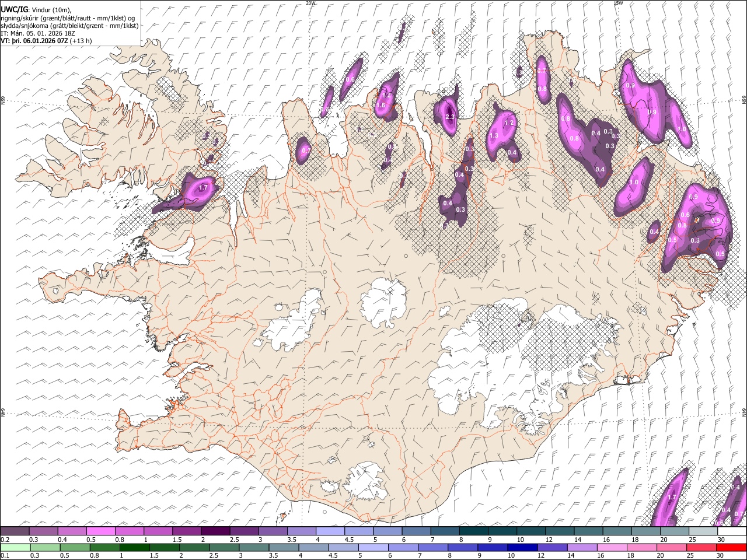
Task: Select the "64N" latitude label on the right edge
Action: tap(744, 411)
